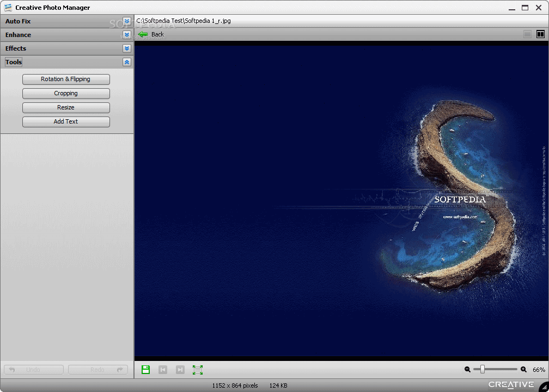Fit image to window with the green icon

click(198, 370)
